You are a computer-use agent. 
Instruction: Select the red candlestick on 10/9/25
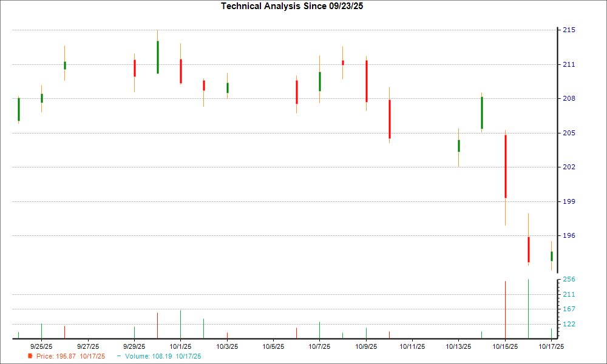(x=366, y=81)
